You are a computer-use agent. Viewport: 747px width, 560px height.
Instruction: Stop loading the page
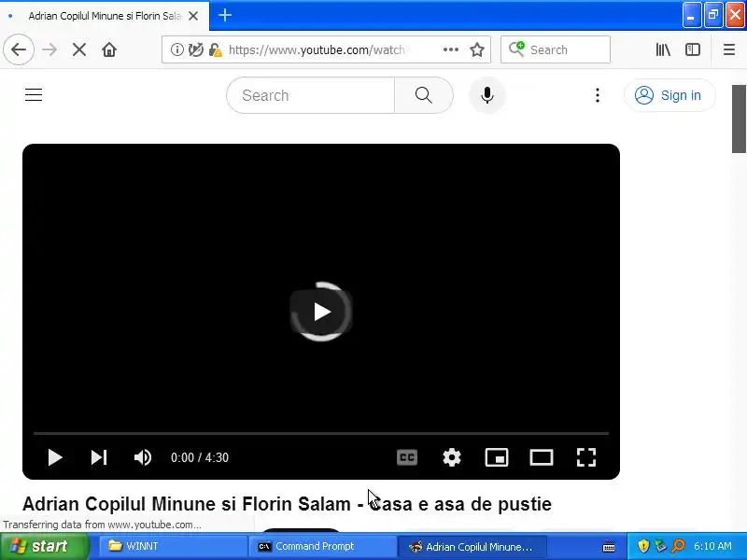point(79,49)
